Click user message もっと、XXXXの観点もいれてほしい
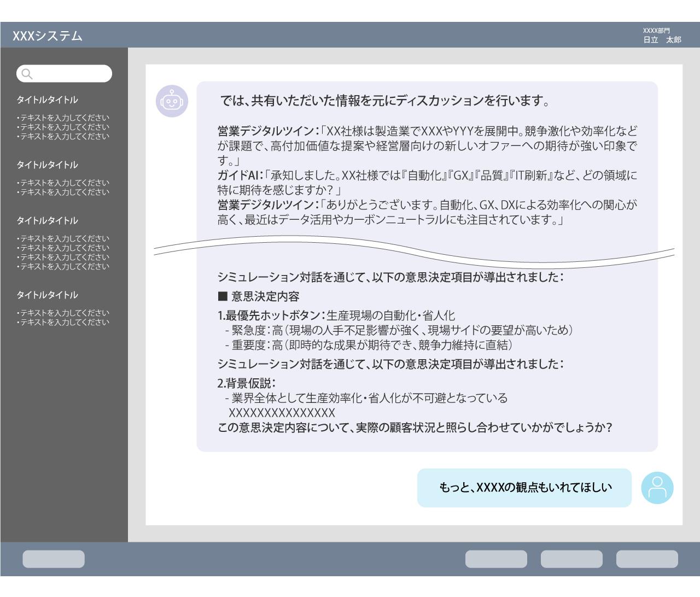Image resolution: width=700 pixels, height=597 pixels. (524, 488)
